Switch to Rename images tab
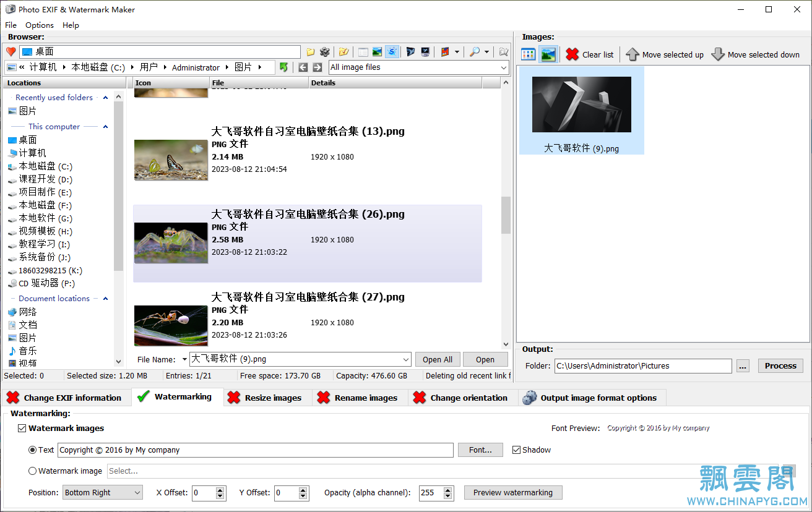The width and height of the screenshot is (812, 512). (360, 398)
